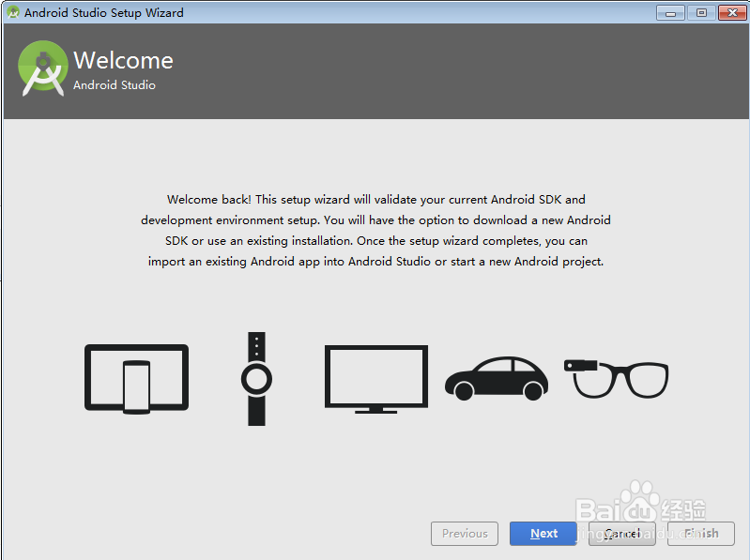Click the "Welcome" heading text

[x=123, y=61]
